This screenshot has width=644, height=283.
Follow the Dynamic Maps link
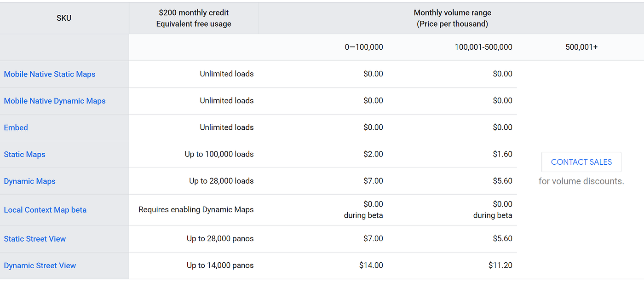30,181
